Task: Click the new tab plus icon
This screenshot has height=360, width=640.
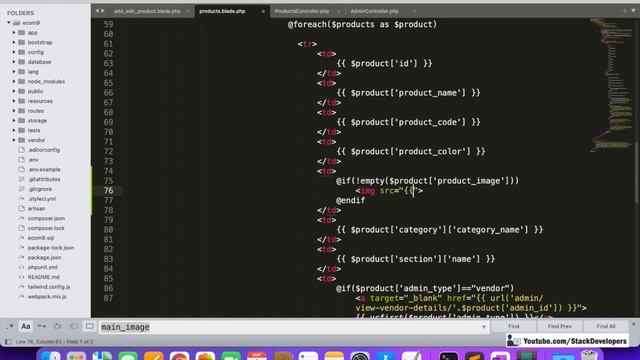Action: coord(624,11)
